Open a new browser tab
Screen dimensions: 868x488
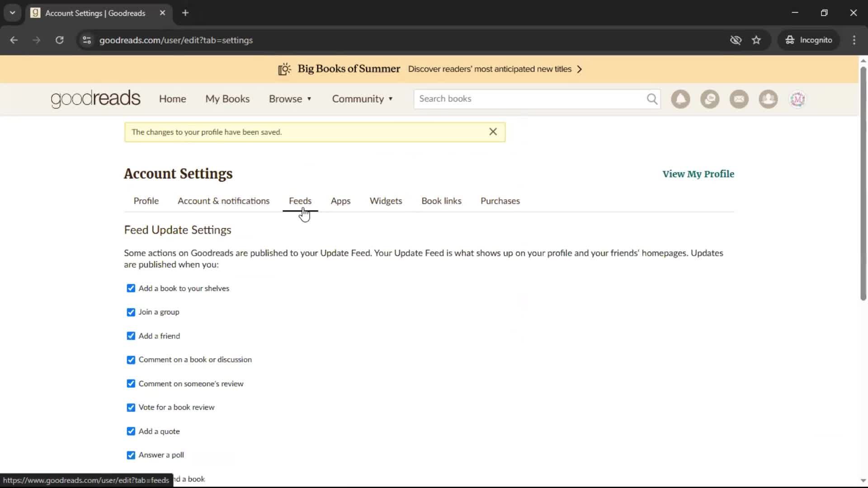185,13
